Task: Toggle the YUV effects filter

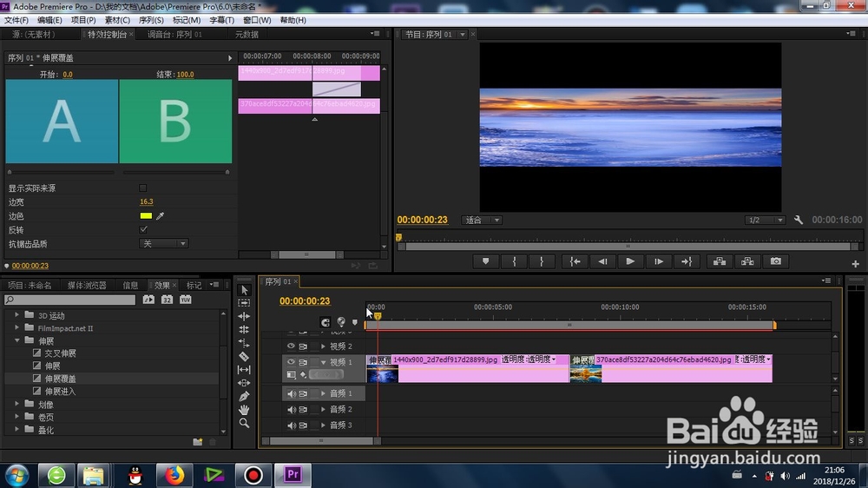Action: 186,300
